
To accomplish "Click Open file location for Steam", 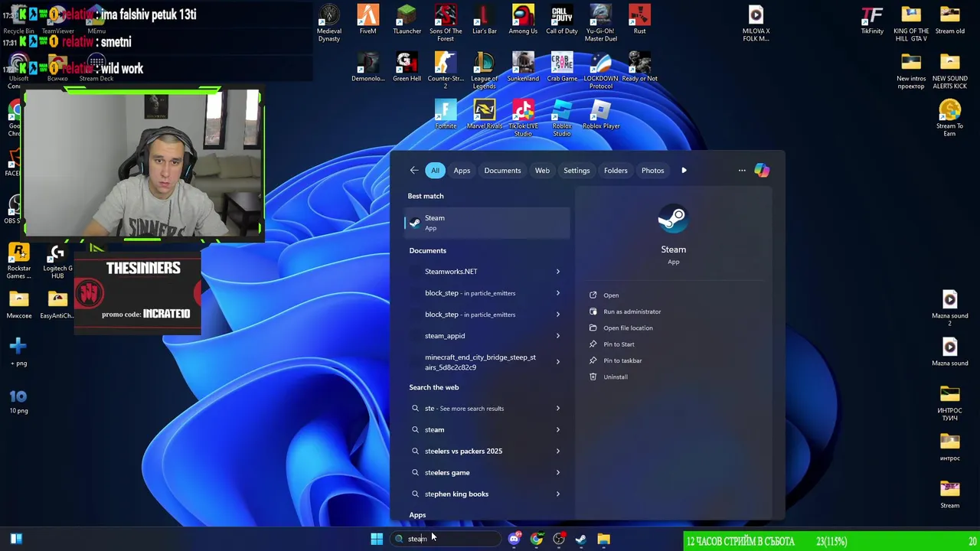I will (628, 328).
